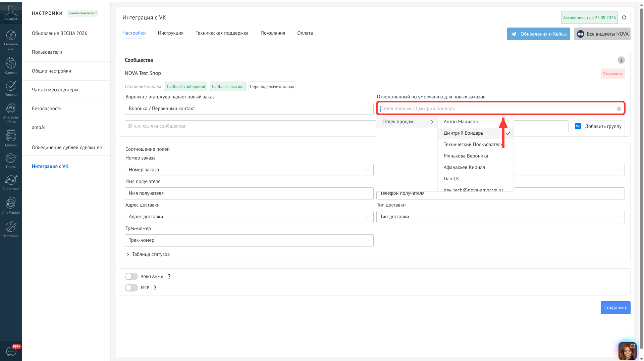Image resolution: width=644 pixels, height=361 pixels.
Task: Expand the Таблица статусов section
Action: [148, 255]
